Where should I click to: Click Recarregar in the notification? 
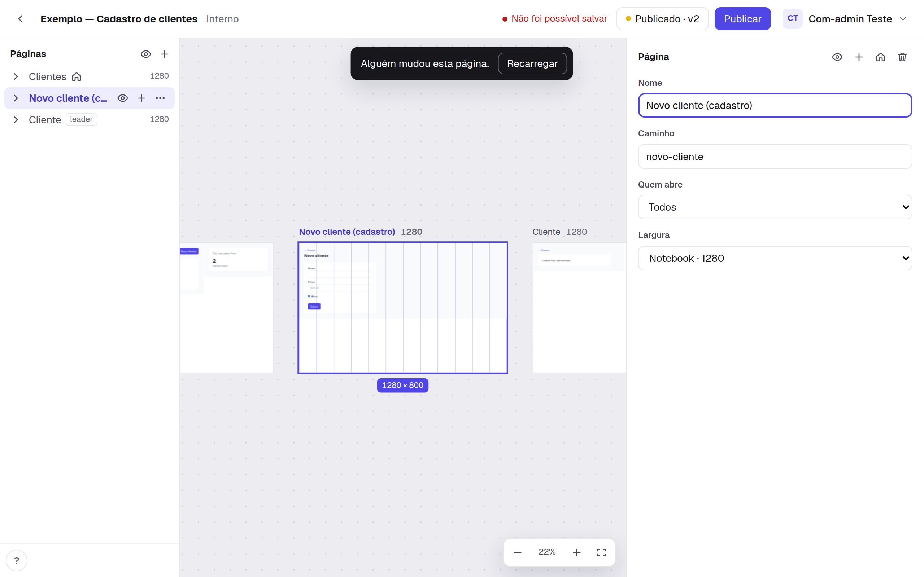(532, 63)
